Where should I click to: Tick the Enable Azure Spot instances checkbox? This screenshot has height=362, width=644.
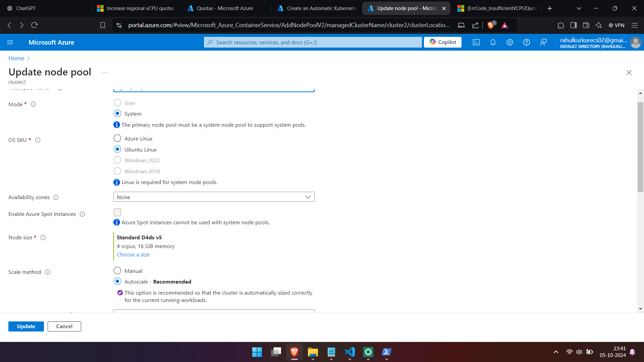click(117, 213)
